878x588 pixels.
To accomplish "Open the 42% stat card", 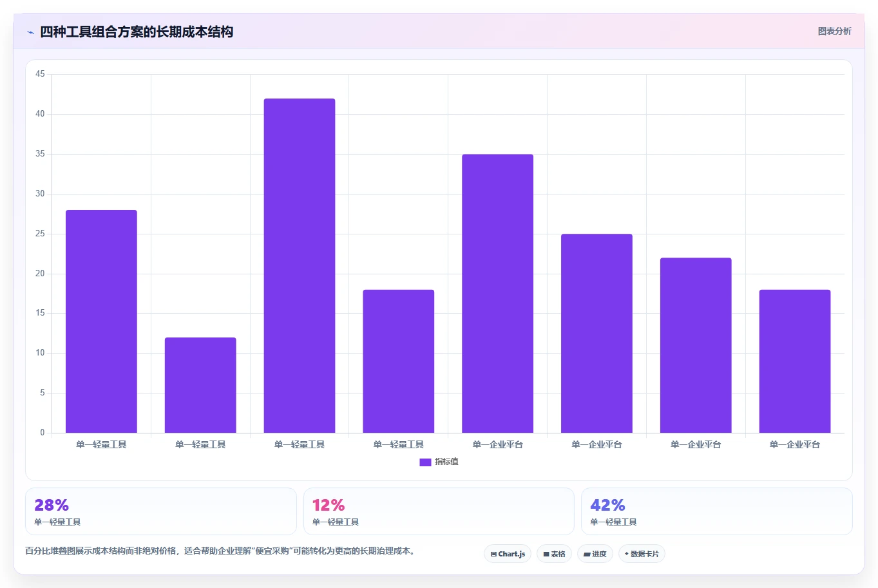I will pos(717,511).
